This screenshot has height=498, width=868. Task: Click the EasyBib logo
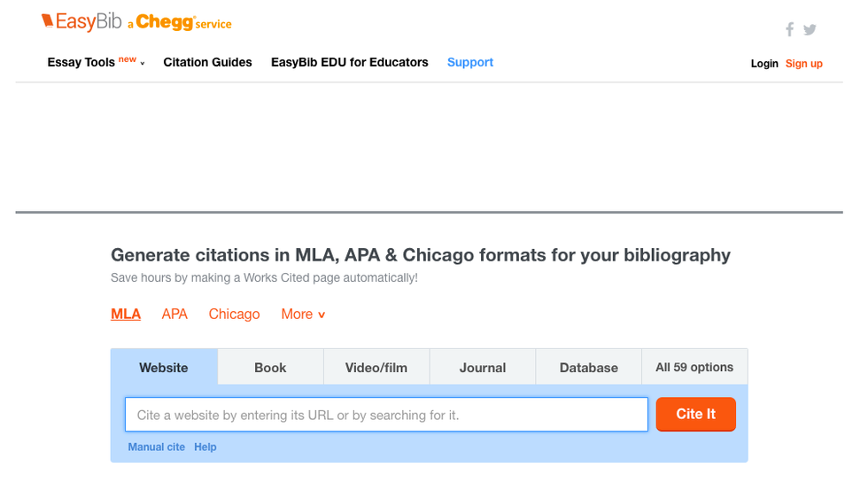[x=81, y=22]
